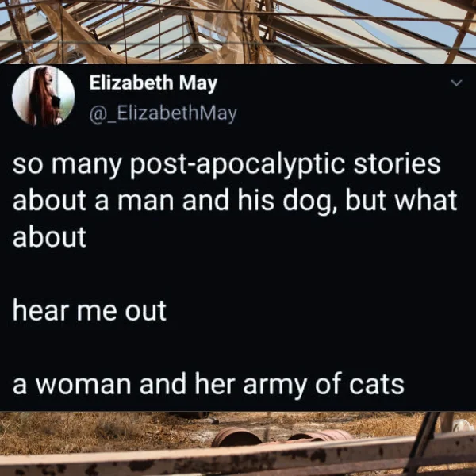The width and height of the screenshot is (476, 476).
Task: Open the tweet options chevron menu
Action: [x=456, y=83]
